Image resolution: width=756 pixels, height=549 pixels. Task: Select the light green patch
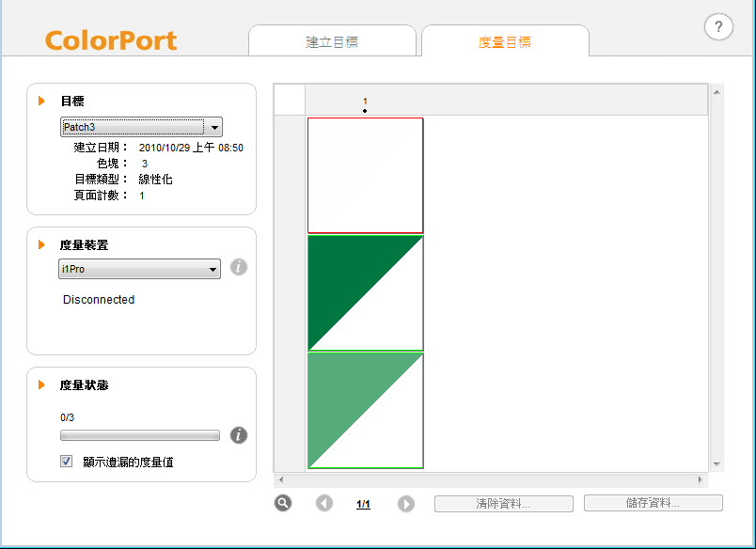point(366,411)
